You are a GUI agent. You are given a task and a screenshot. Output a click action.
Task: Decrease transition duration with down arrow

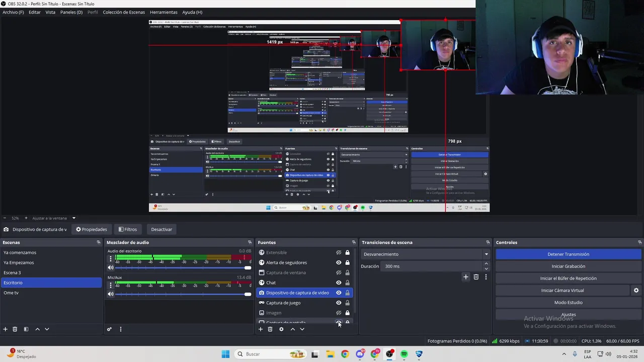486,268
